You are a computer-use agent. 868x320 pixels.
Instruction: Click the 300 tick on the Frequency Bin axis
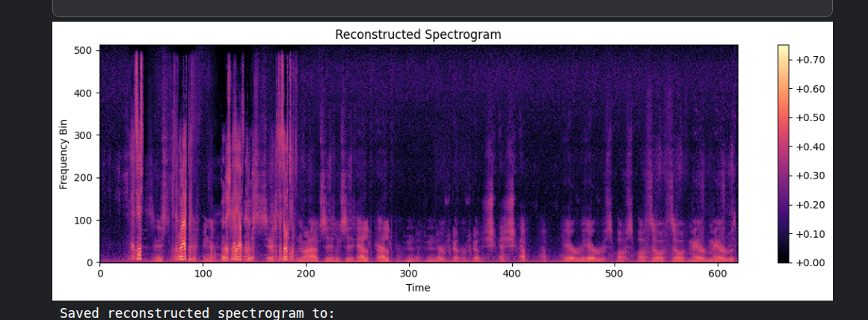pos(84,135)
